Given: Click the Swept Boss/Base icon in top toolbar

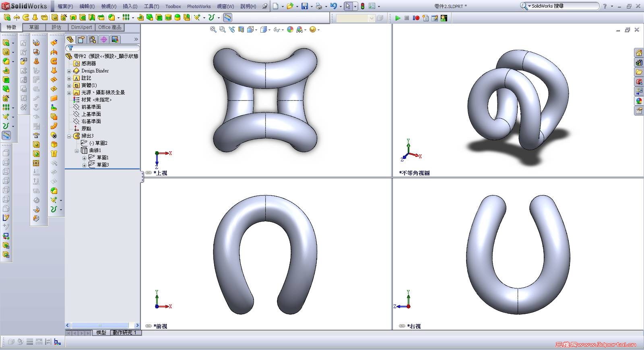Looking at the screenshot, I should tap(26, 18).
